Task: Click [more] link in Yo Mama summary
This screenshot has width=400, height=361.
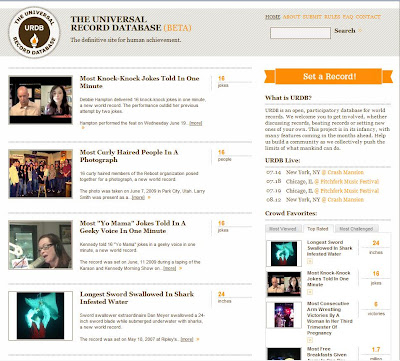Action: point(170,268)
